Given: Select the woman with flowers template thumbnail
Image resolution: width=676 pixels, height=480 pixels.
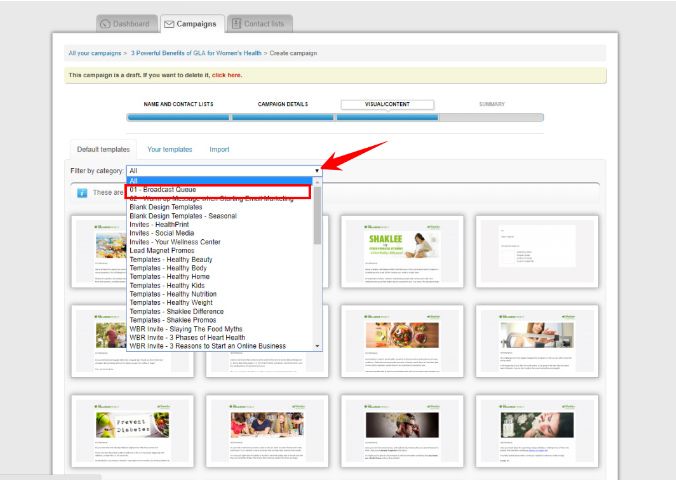Looking at the screenshot, I should click(x=537, y=431).
